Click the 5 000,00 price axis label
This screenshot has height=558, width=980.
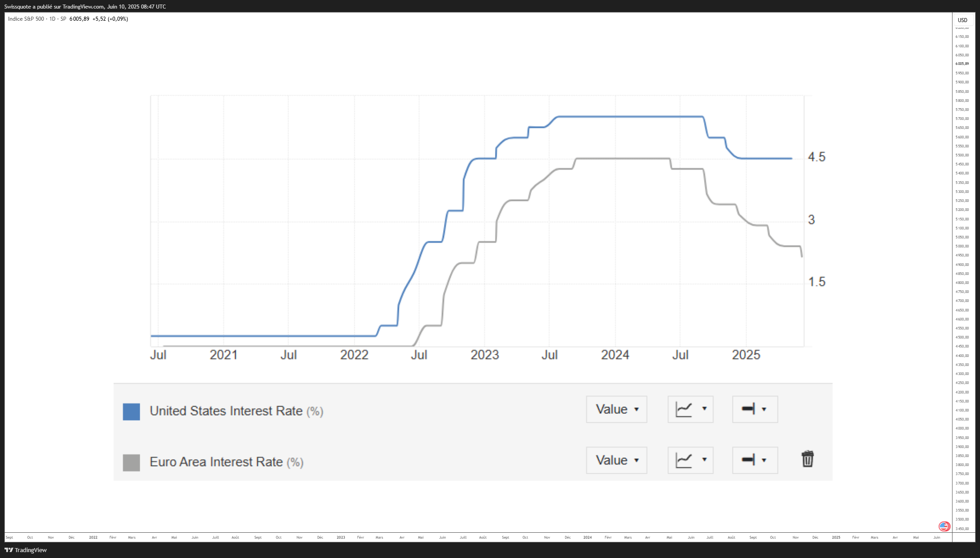click(x=962, y=246)
